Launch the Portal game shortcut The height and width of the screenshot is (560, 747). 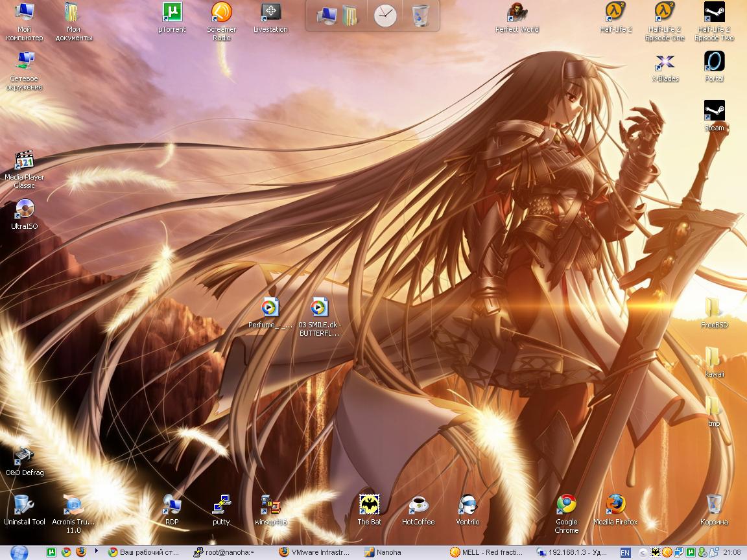click(x=714, y=67)
